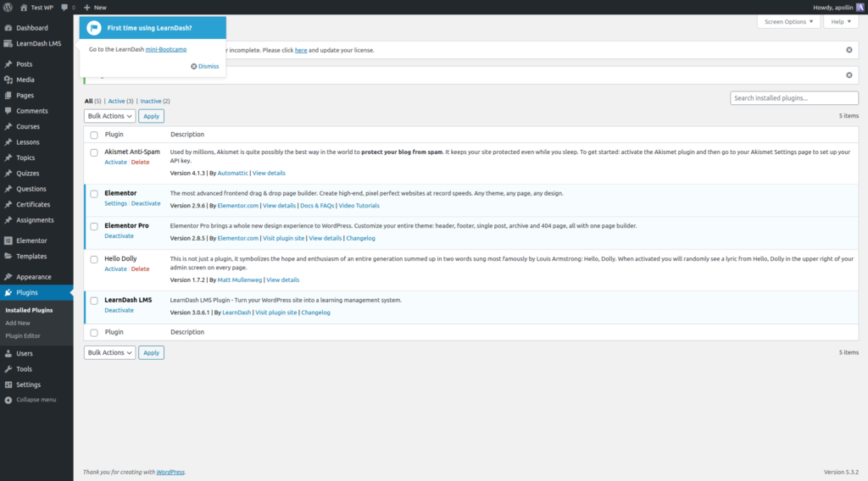Expand the Help dropdown tab

point(840,22)
